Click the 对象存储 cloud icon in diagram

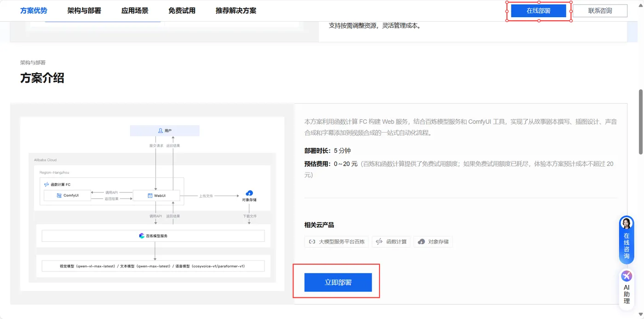[x=249, y=193]
